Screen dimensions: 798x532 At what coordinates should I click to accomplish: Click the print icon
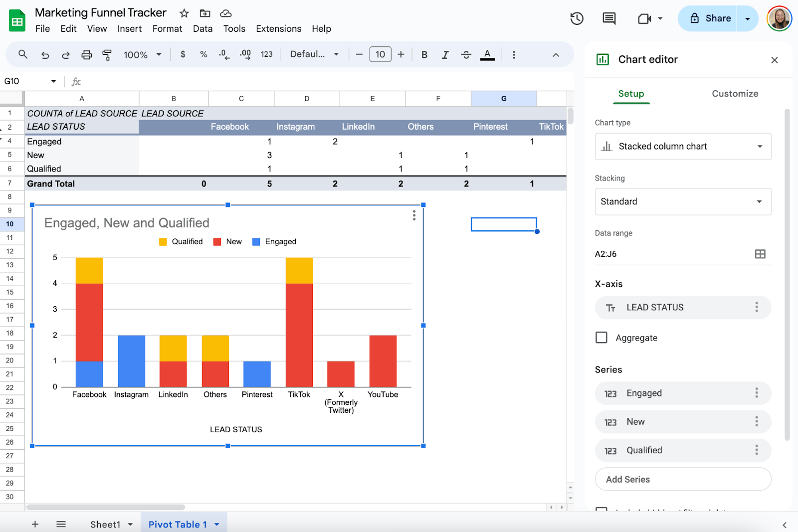tap(86, 55)
